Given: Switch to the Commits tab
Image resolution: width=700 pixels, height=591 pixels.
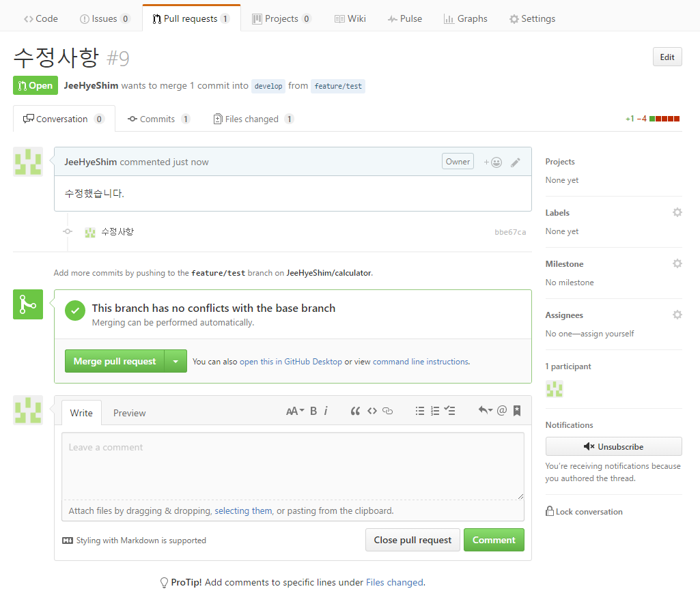Looking at the screenshot, I should (159, 119).
